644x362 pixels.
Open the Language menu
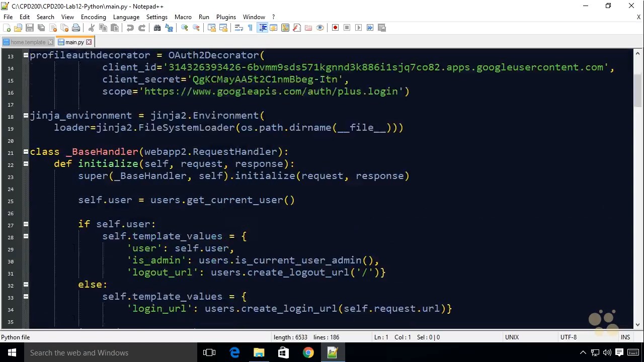(x=126, y=17)
